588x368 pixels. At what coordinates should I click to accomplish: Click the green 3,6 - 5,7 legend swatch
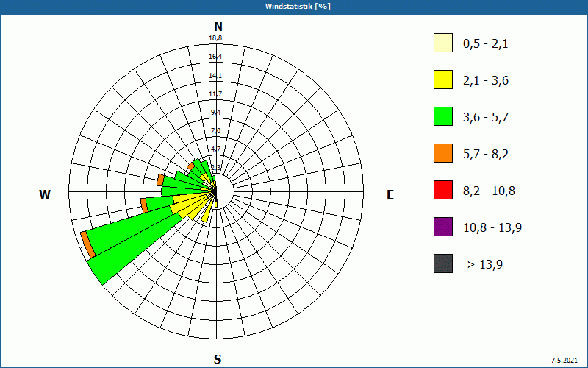(443, 116)
